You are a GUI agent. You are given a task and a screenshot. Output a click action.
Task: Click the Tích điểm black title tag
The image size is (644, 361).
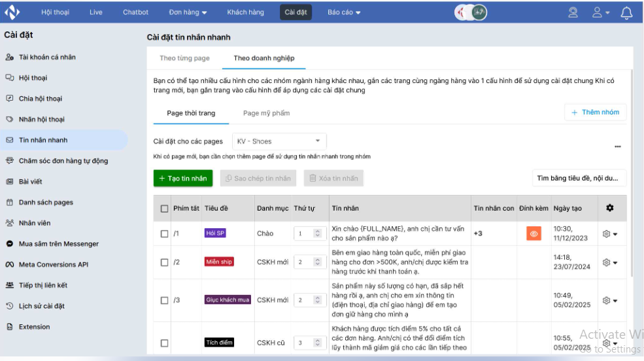pos(219,343)
